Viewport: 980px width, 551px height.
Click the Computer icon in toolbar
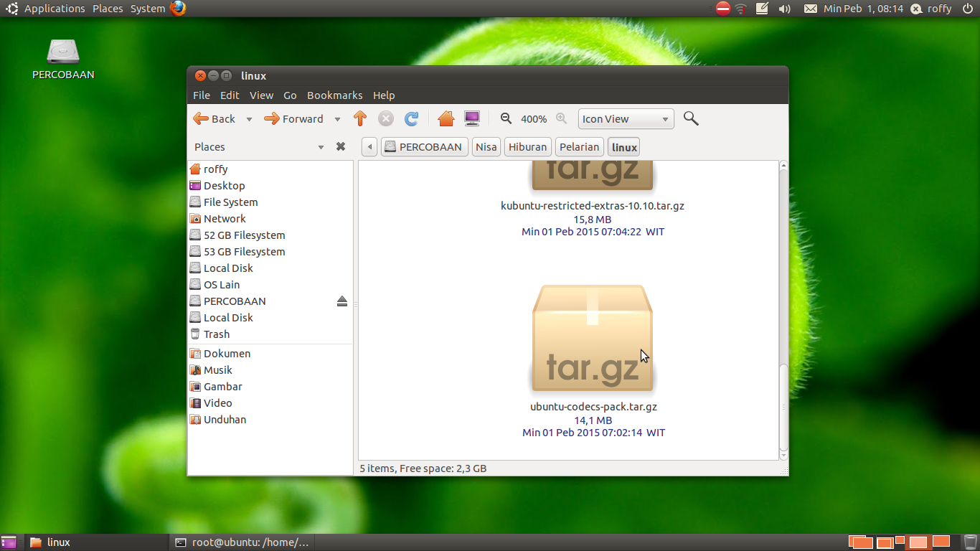tap(472, 119)
